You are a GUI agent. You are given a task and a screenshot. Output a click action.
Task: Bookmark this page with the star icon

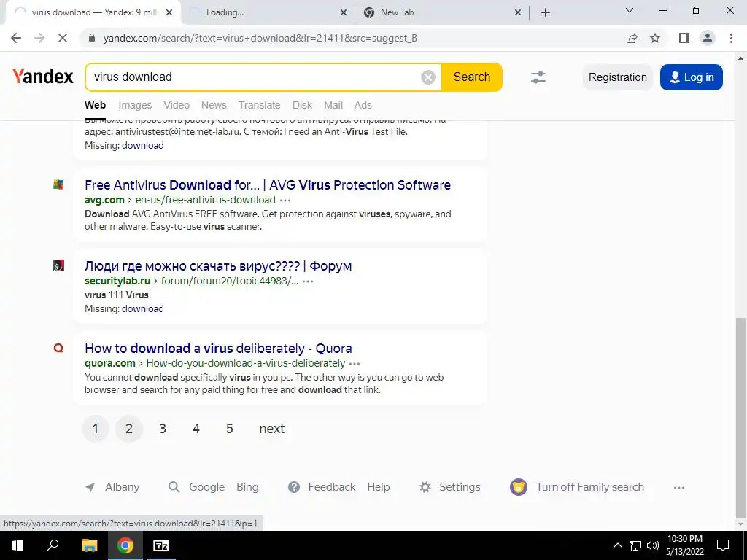[655, 38]
